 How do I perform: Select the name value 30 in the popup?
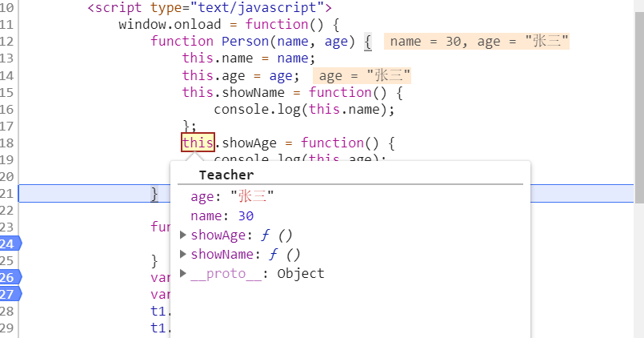[246, 215]
